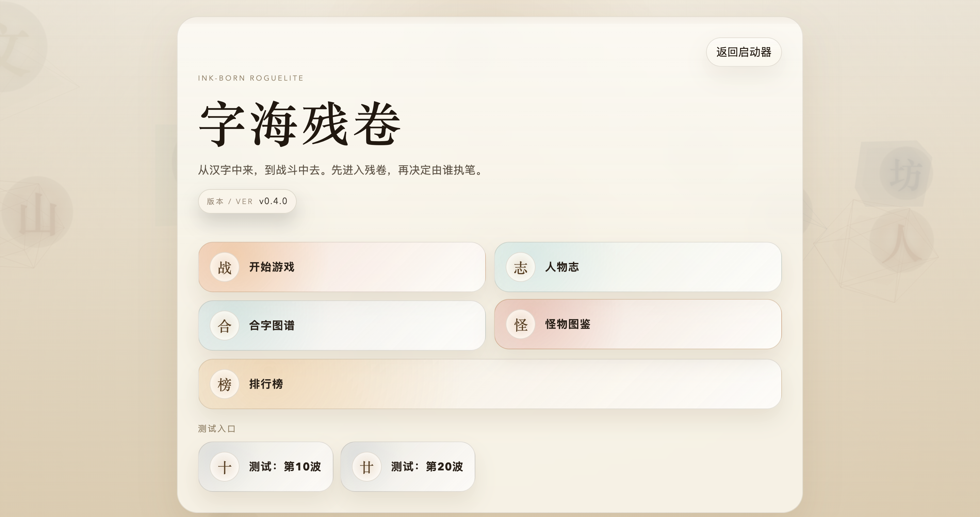Click the INK-BORN ROGUELITE subtitle text
The image size is (980, 517).
point(251,78)
